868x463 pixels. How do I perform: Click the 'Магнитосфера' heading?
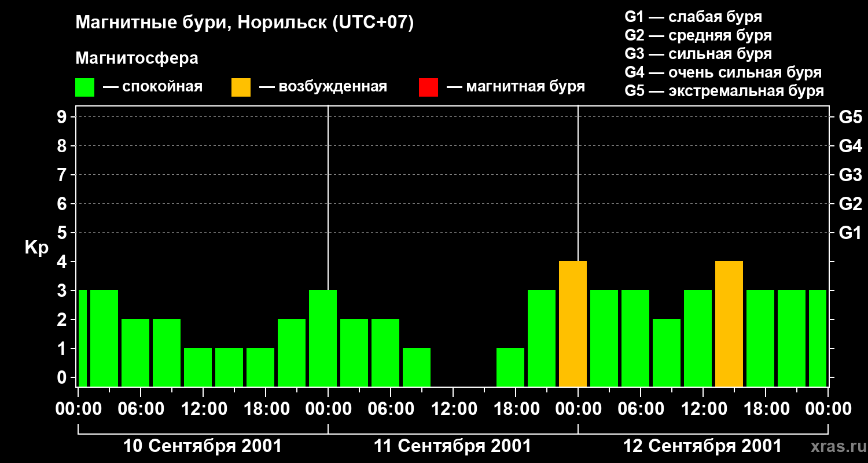point(137,58)
